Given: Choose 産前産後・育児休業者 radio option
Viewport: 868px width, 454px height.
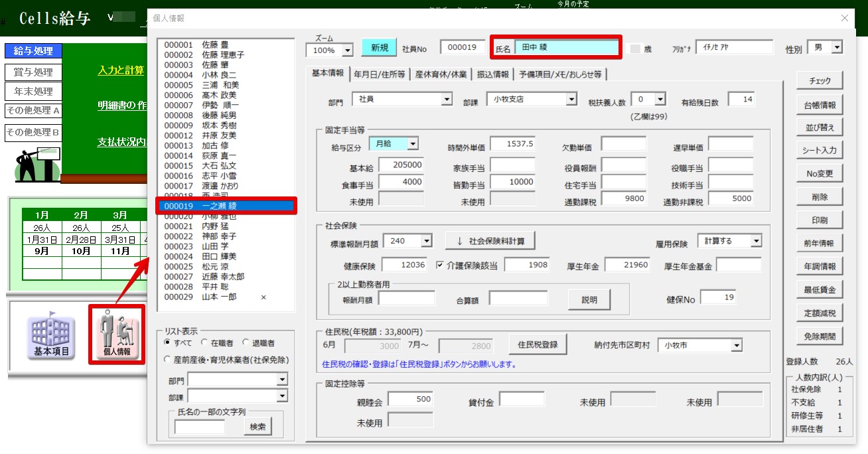Looking at the screenshot, I should [x=167, y=359].
